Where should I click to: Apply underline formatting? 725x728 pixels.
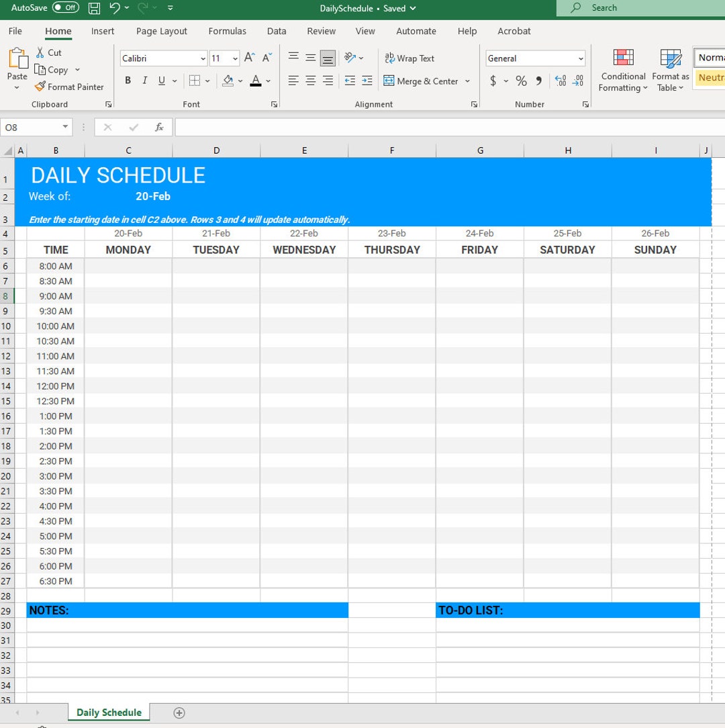click(160, 81)
